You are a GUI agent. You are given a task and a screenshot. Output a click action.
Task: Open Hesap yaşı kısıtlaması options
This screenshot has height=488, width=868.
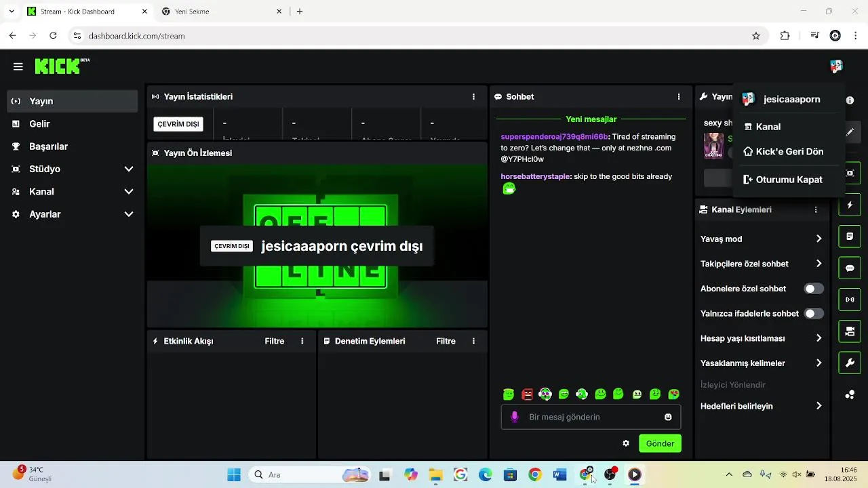coord(762,338)
